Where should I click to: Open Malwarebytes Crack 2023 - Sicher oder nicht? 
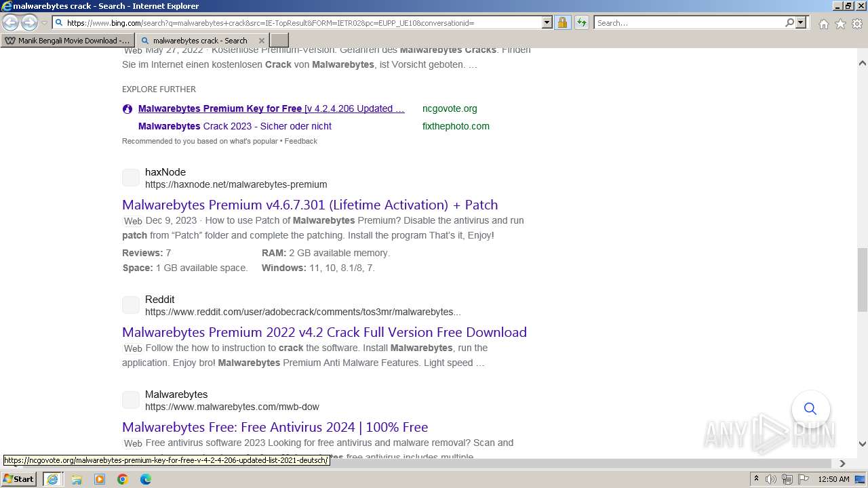tap(235, 126)
